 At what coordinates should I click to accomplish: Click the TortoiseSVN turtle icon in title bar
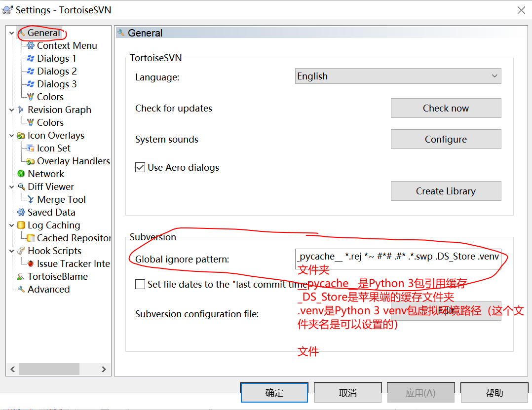[7, 10]
